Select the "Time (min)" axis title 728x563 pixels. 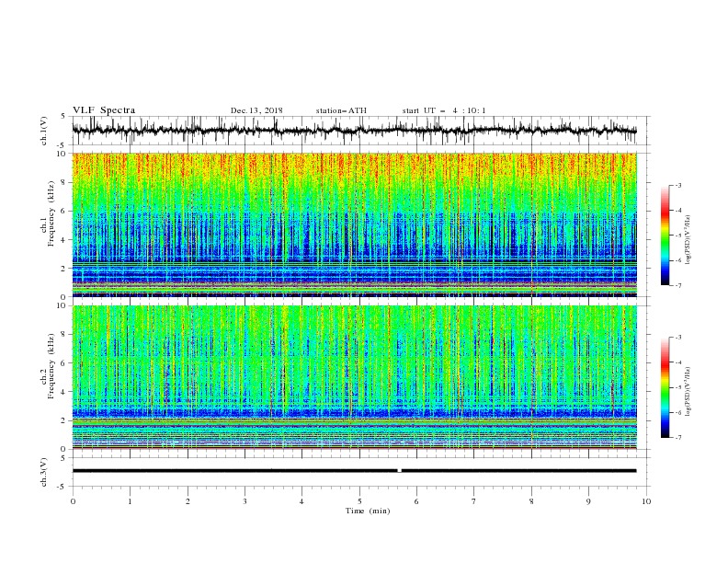pos(368,511)
